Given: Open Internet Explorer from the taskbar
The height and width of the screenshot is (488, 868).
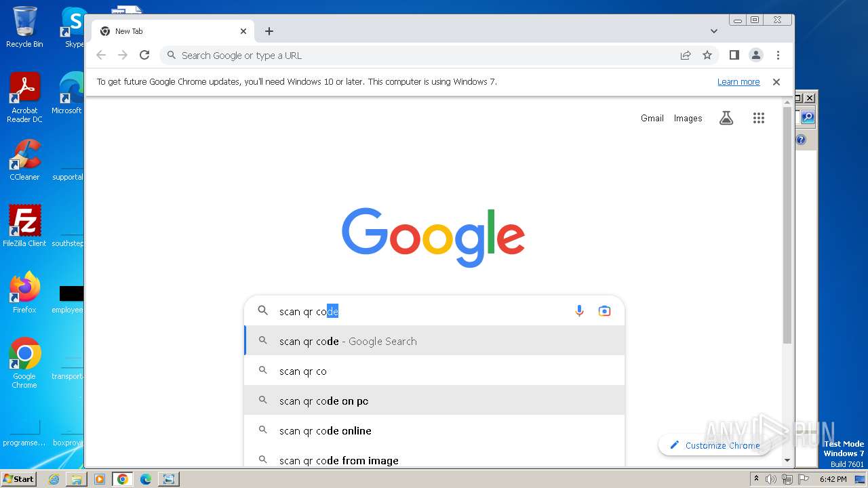Looking at the screenshot, I should pos(54,479).
